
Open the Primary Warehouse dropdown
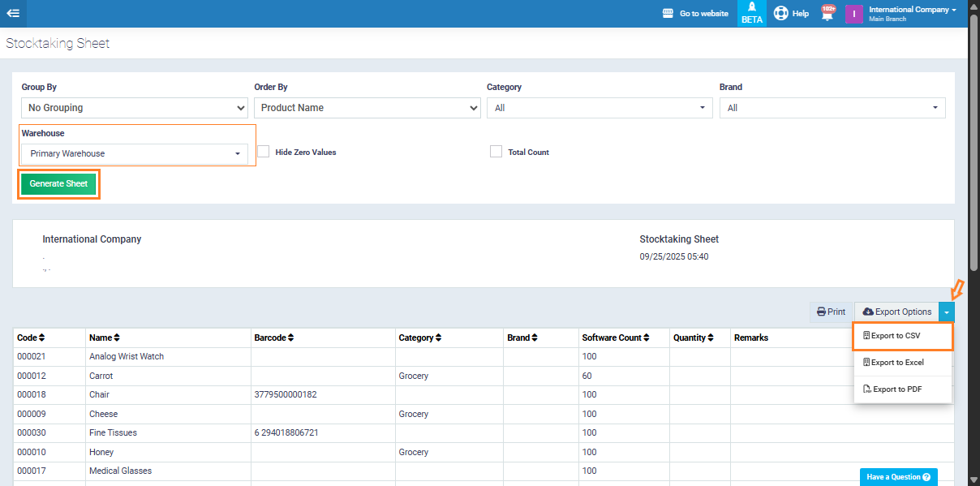pyautogui.click(x=134, y=153)
